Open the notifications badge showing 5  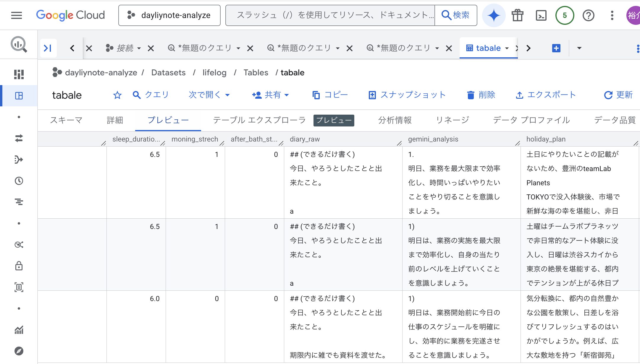[x=565, y=15]
